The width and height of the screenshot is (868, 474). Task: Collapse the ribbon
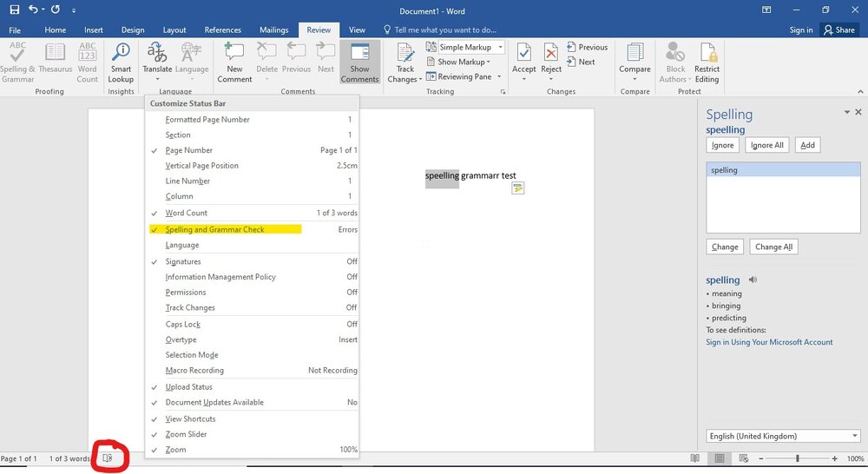[x=860, y=92]
